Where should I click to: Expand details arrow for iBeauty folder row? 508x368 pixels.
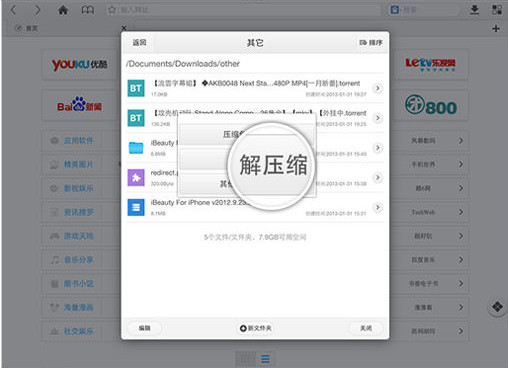click(378, 148)
